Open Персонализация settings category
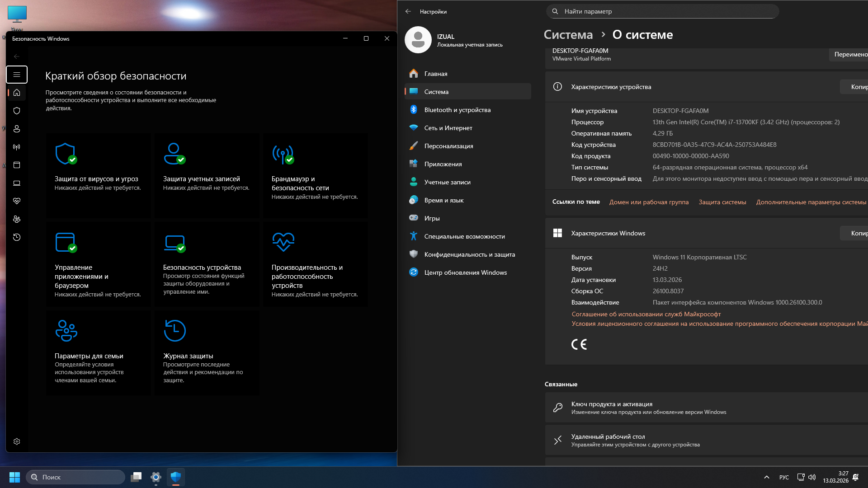868x488 pixels. (x=448, y=146)
